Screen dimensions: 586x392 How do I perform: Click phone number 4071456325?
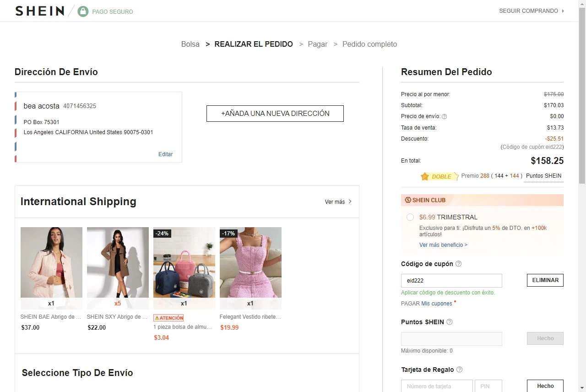point(80,106)
